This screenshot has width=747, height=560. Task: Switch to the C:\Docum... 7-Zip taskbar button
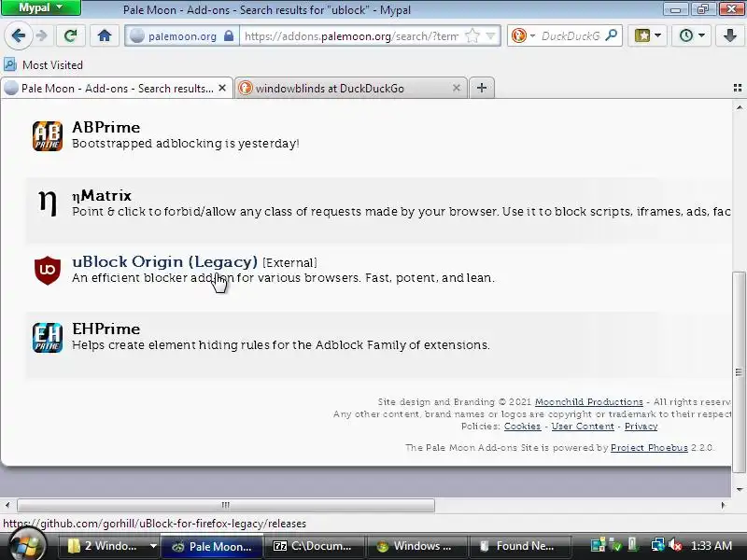click(x=315, y=546)
